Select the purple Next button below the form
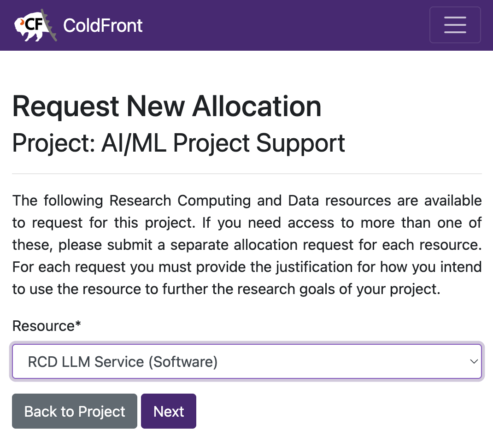 coord(169,411)
